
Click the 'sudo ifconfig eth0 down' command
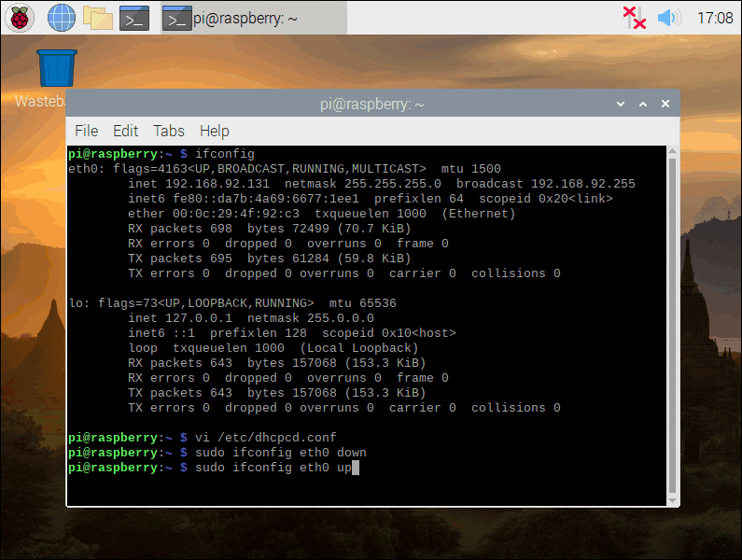pyautogui.click(x=281, y=453)
